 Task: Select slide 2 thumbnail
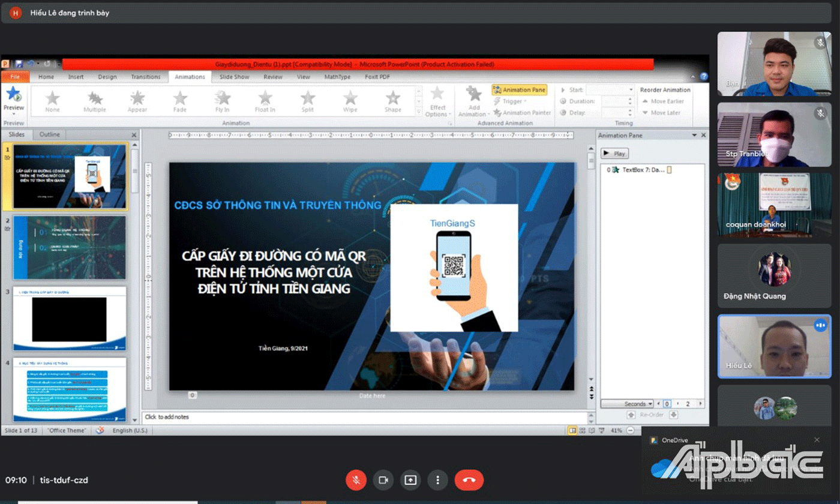[x=70, y=247]
